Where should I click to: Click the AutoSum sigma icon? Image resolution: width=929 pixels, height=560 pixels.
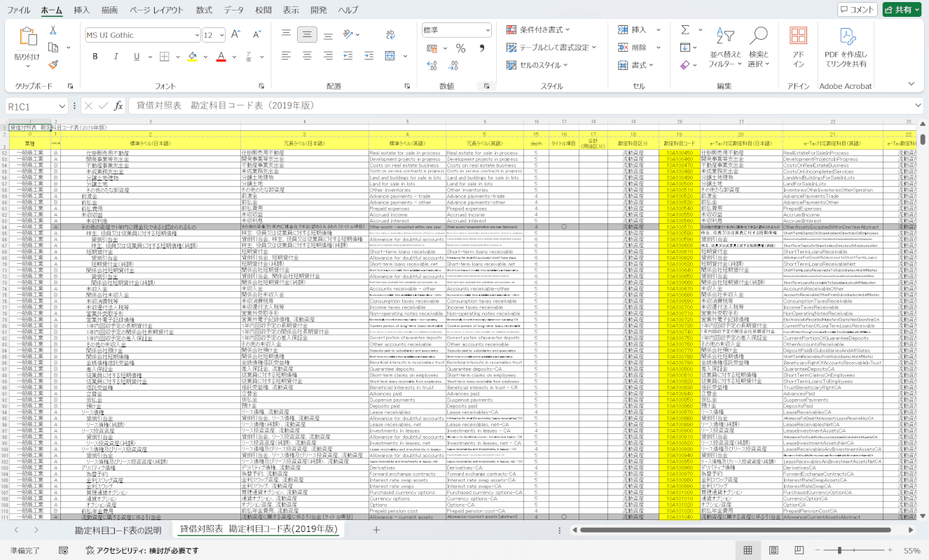pos(685,29)
